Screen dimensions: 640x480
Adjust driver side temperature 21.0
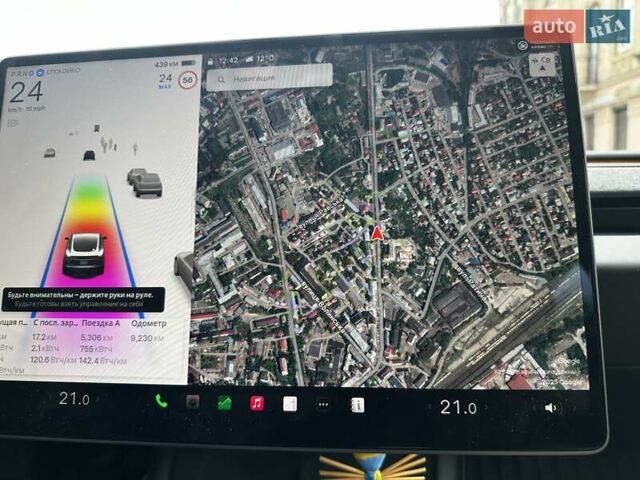click(74, 400)
